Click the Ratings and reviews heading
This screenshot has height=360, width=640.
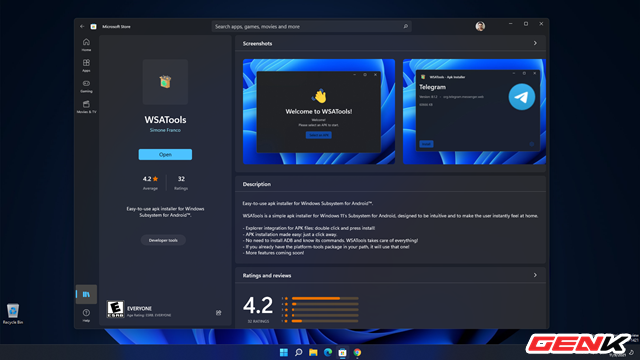pos(267,276)
